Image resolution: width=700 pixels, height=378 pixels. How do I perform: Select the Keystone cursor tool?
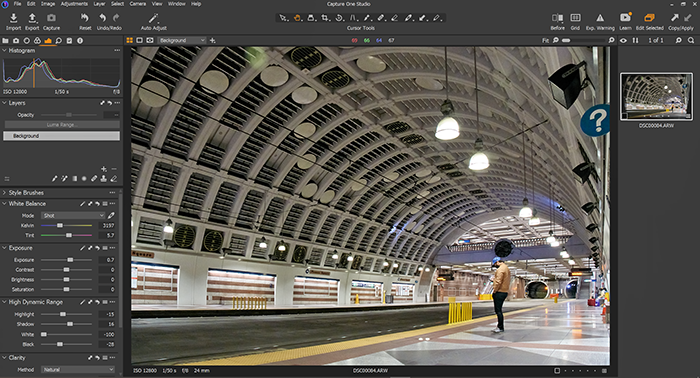point(353,18)
